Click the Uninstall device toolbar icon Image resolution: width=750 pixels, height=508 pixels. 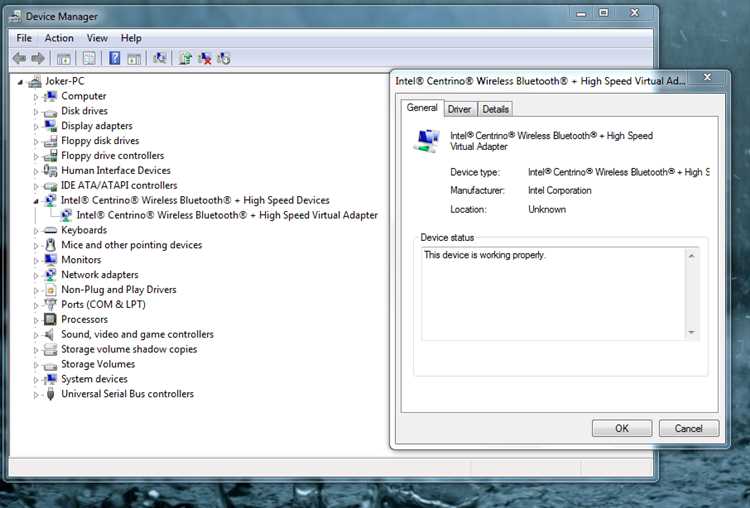coord(205,58)
